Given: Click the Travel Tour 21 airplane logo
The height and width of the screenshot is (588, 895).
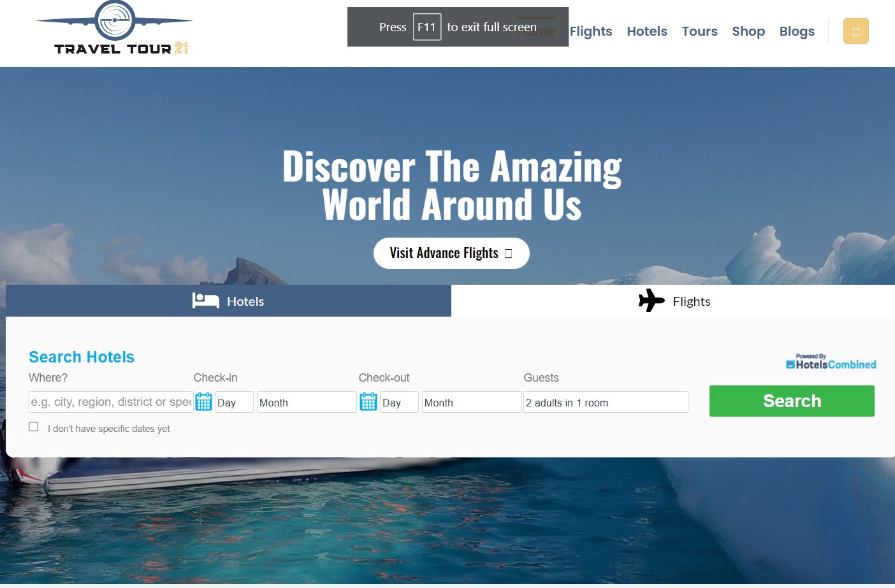Looking at the screenshot, I should [x=115, y=28].
